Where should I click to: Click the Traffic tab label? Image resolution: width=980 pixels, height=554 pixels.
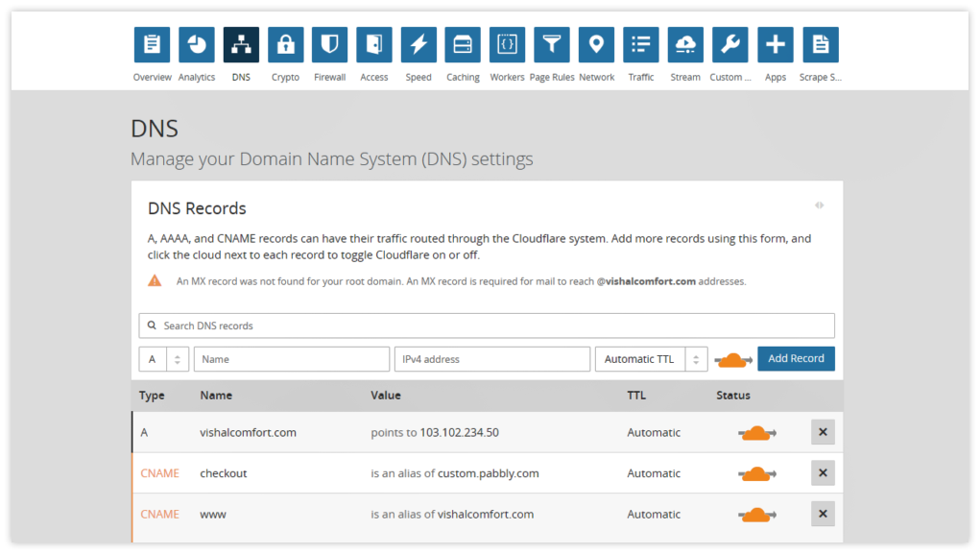pyautogui.click(x=641, y=77)
